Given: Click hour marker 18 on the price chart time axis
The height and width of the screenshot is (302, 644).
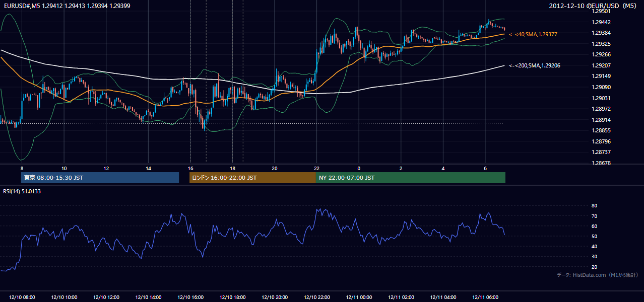Looking at the screenshot, I should 232,168.
